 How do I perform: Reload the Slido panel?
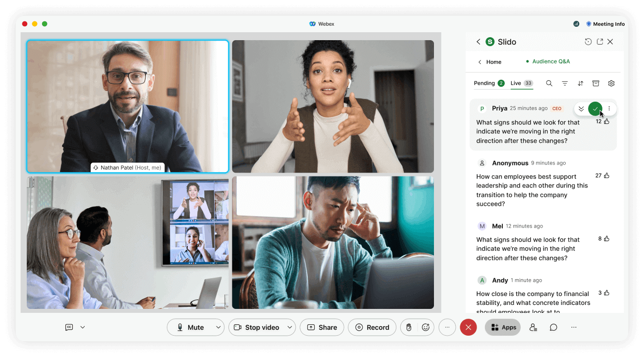(x=588, y=42)
